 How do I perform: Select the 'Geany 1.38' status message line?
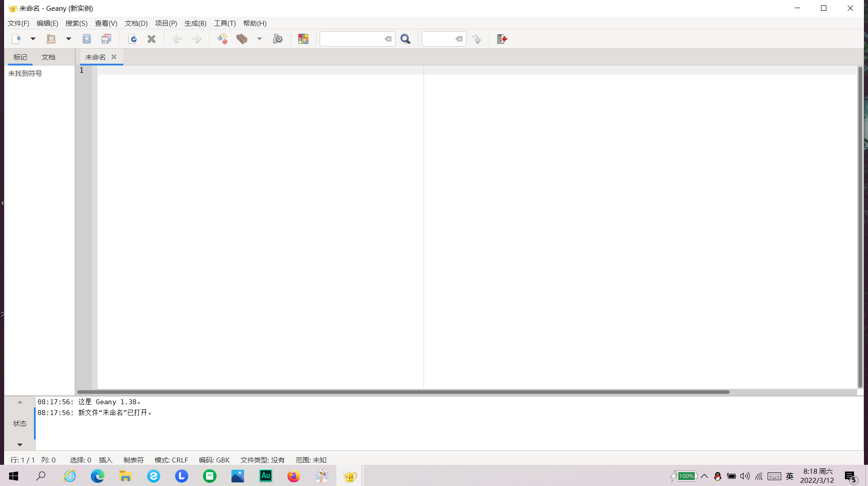click(x=89, y=402)
